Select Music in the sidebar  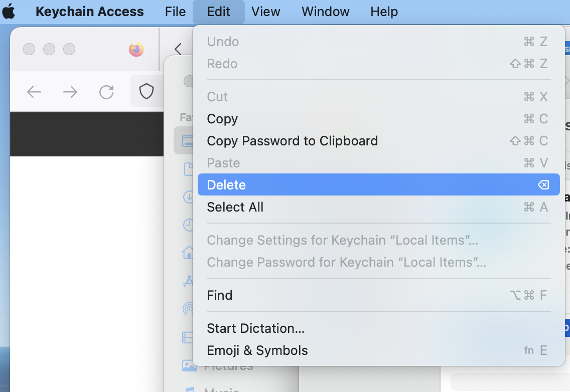click(188, 389)
